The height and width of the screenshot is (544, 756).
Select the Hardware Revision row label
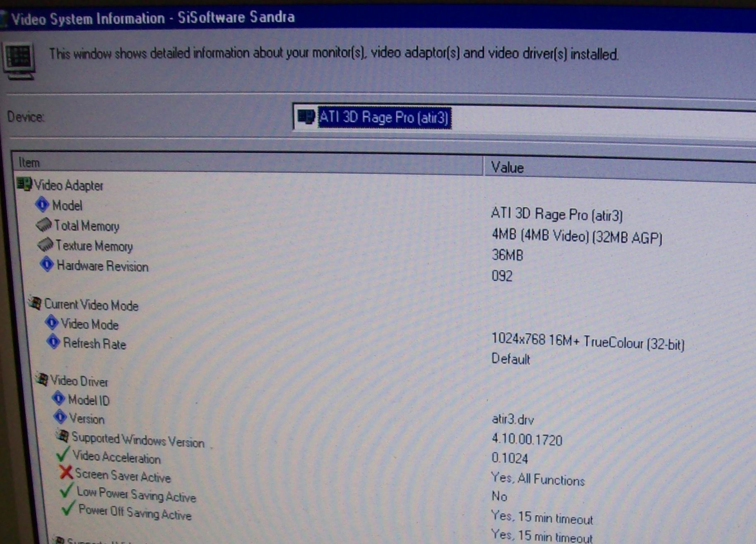pos(103,266)
